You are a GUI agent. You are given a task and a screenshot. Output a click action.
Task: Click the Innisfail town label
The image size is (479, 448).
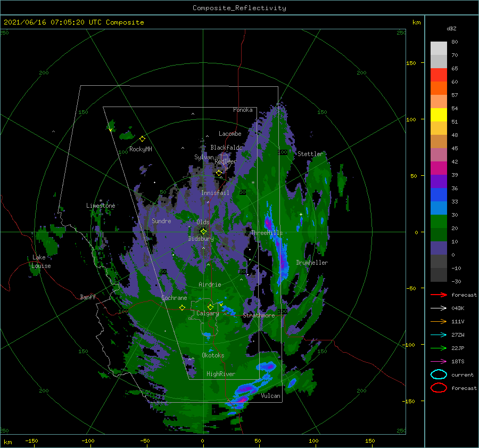point(215,193)
